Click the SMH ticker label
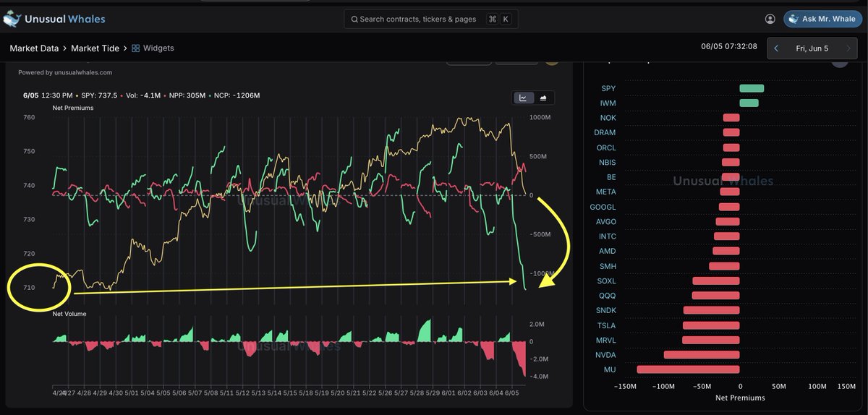 coord(608,266)
